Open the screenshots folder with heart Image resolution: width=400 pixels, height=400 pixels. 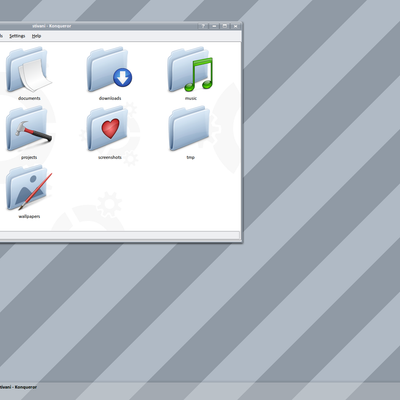(107, 129)
